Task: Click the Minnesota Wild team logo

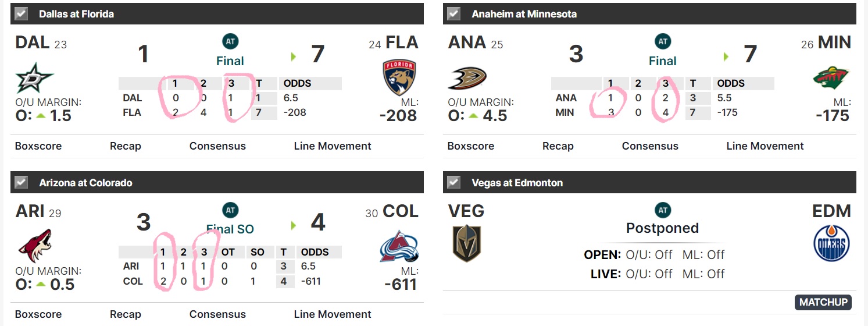Action: 831,79
